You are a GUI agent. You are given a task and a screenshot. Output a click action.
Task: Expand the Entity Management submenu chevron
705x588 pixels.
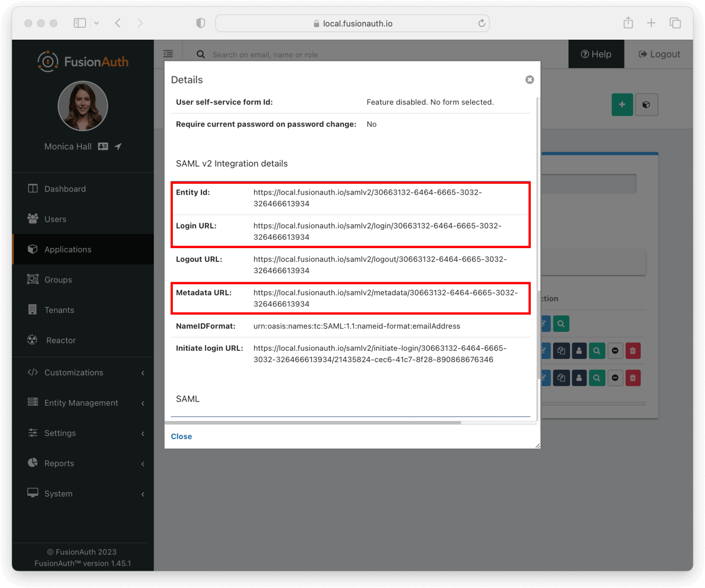(143, 403)
